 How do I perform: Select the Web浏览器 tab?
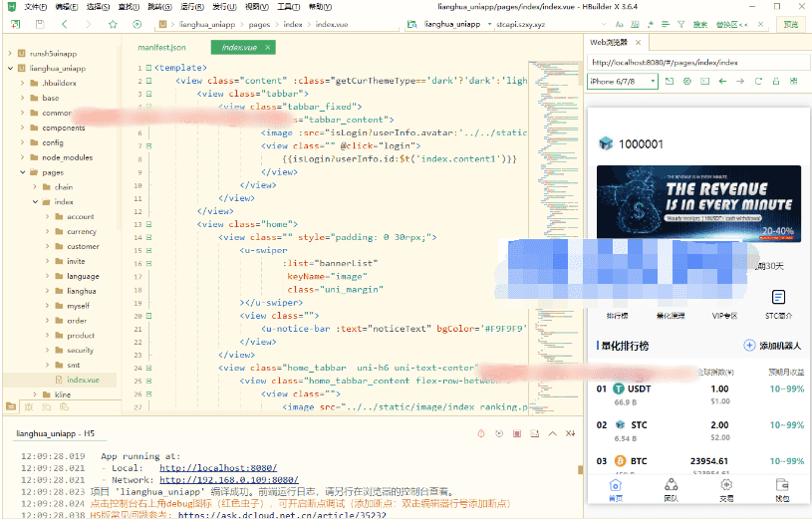tap(609, 43)
